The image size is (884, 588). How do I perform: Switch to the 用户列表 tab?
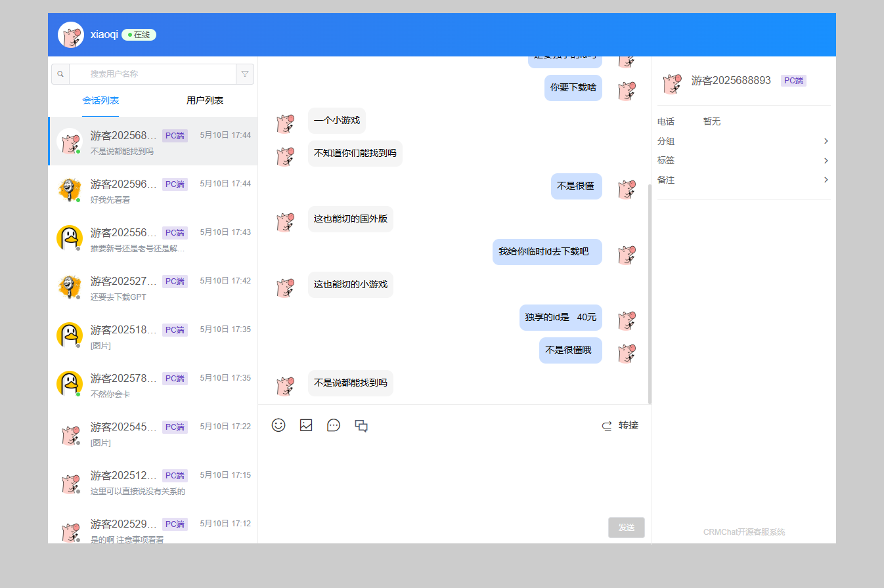point(205,100)
